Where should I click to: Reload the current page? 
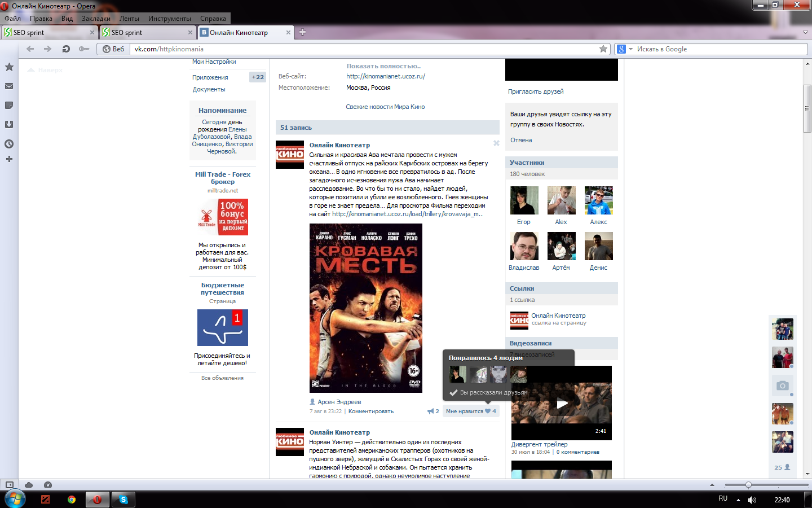pos(66,49)
